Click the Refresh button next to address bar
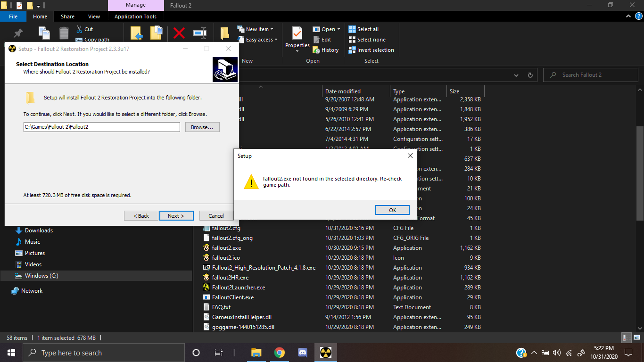The height and width of the screenshot is (362, 644). [x=530, y=75]
